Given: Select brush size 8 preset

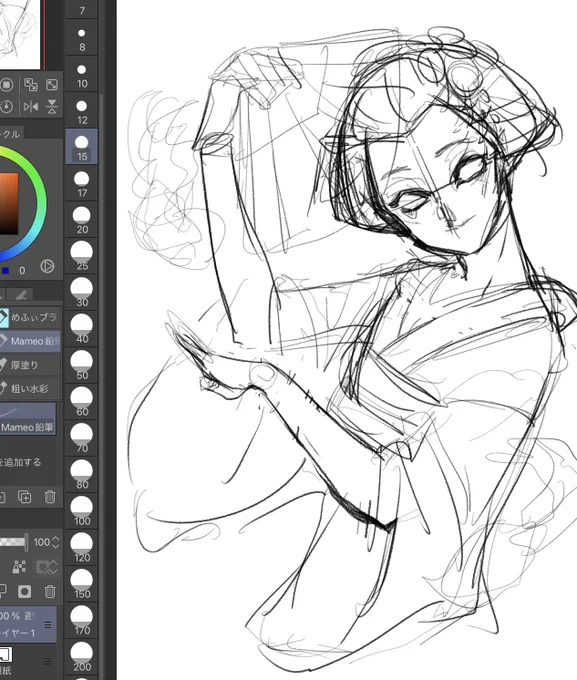Looking at the screenshot, I should click(82, 38).
